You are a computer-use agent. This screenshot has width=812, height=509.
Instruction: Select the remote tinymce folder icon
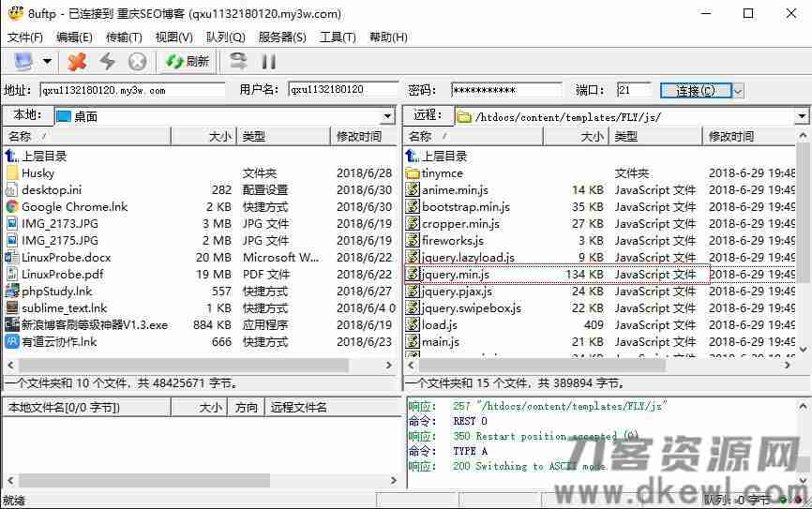413,172
